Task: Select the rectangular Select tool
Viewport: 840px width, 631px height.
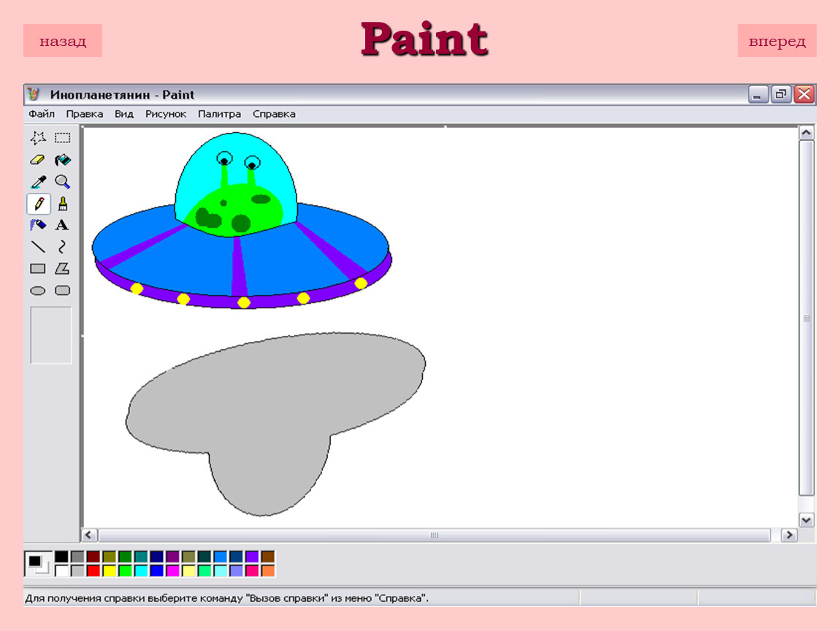Action: 63,137
